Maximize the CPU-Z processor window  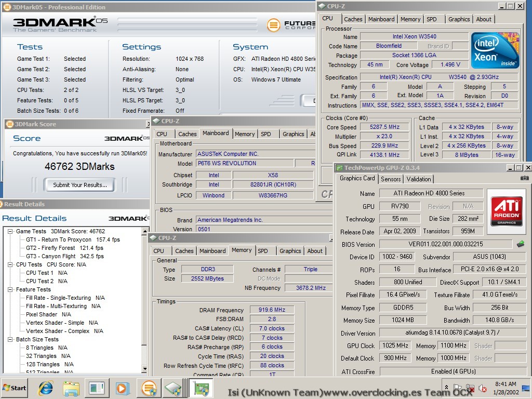[511, 6]
